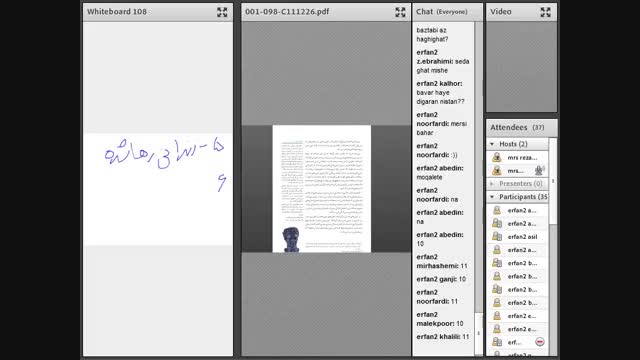Image resolution: width=640 pixels, height=360 pixels.
Task: Click the 001-098-C111226.pdf title
Action: [287, 12]
